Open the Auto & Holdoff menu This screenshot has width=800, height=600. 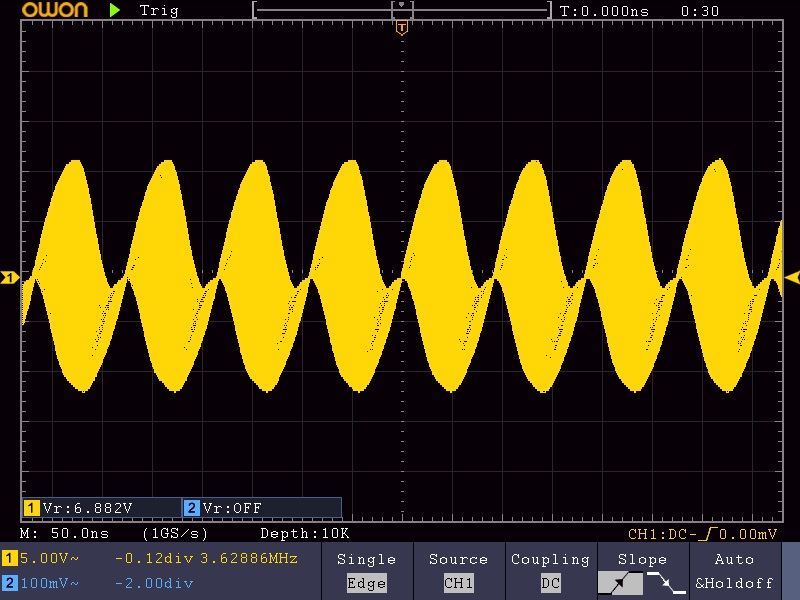pyautogui.click(x=734, y=571)
